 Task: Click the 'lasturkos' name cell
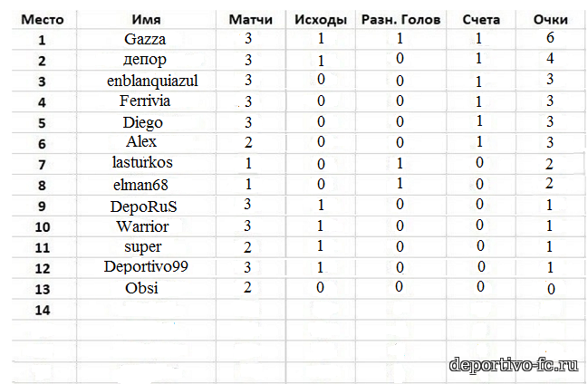(146, 164)
